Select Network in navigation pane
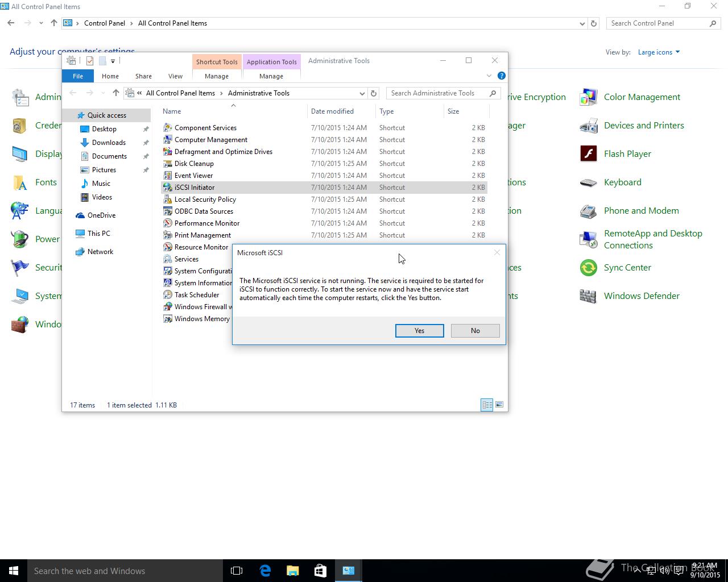 tap(100, 252)
